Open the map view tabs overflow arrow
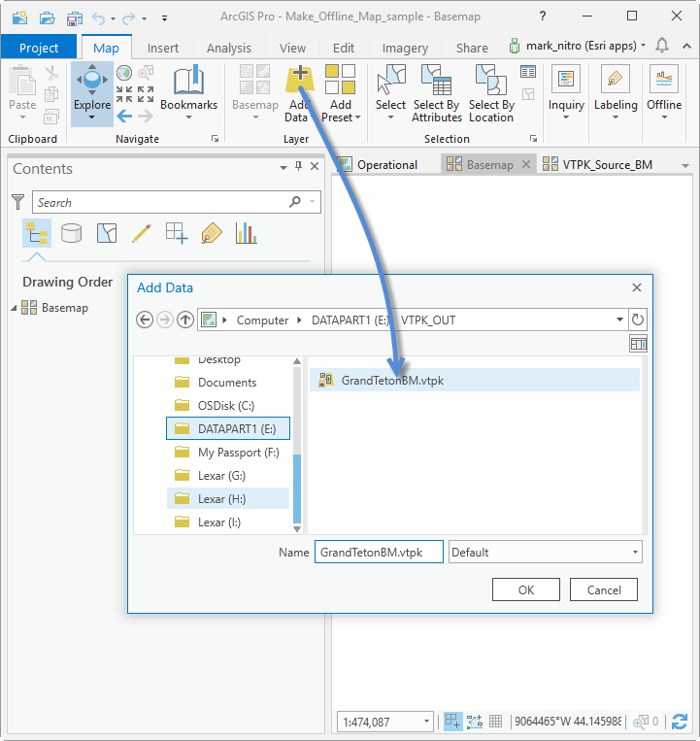This screenshot has height=741, width=700. pos(685,166)
